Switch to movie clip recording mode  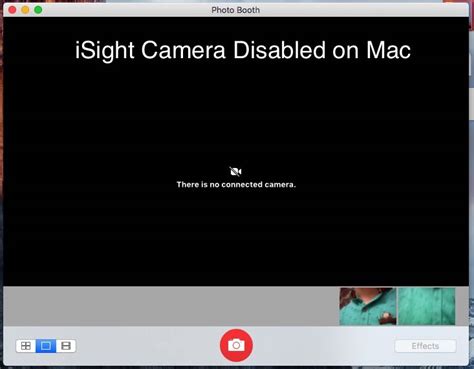[x=66, y=346]
